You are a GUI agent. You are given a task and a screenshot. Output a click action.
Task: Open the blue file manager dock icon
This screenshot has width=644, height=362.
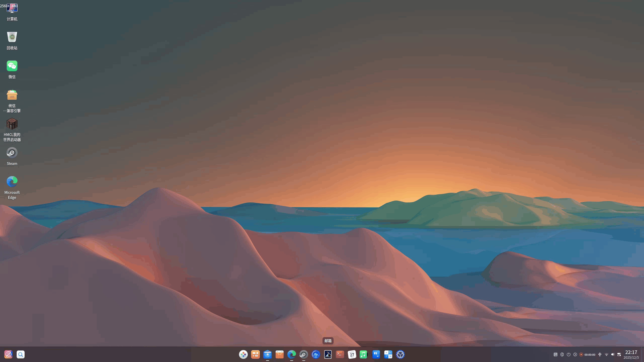click(267, 354)
